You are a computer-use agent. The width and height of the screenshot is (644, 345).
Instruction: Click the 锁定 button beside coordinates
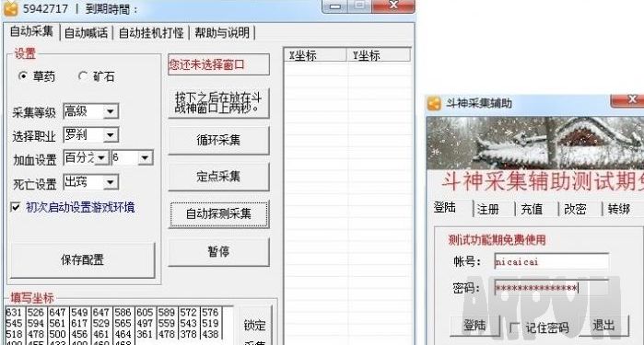pos(254,326)
